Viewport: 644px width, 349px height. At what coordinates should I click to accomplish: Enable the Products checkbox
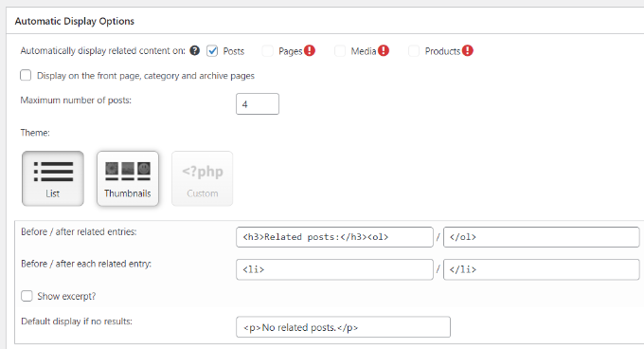coord(414,51)
